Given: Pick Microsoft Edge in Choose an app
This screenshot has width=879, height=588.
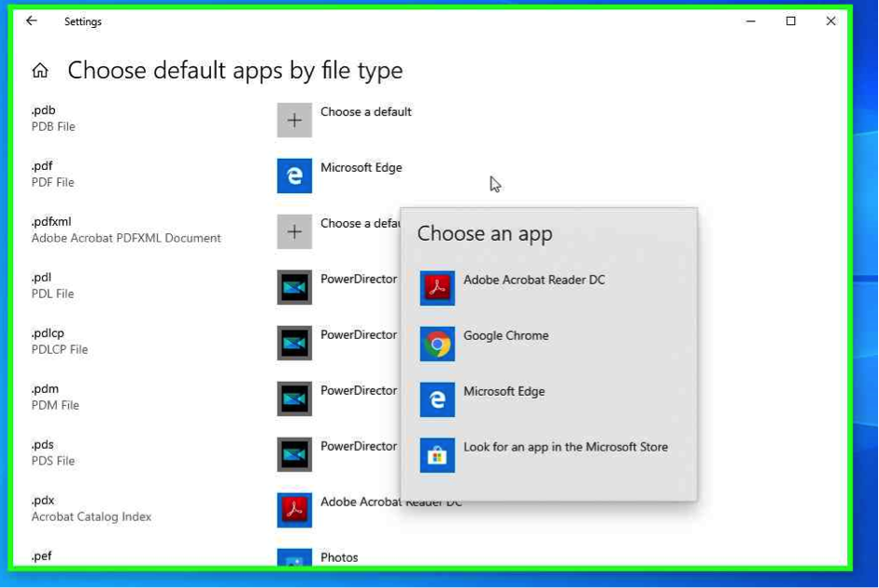Looking at the screenshot, I should tap(503, 392).
